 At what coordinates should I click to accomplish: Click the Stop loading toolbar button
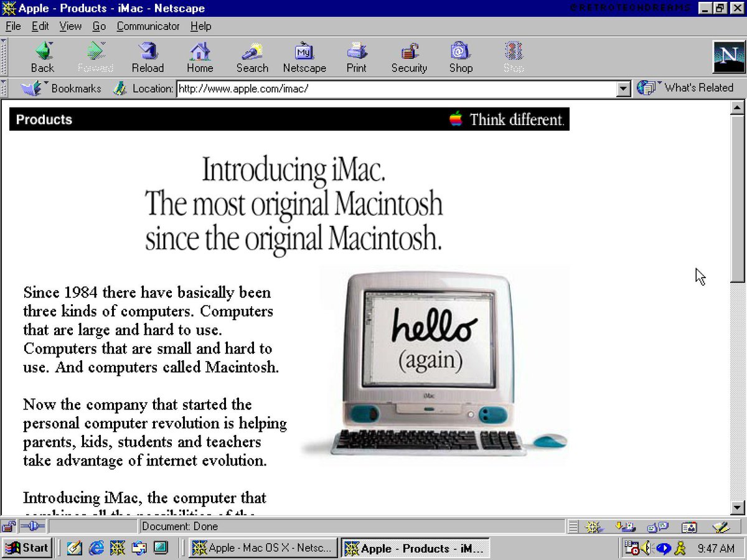point(514,57)
